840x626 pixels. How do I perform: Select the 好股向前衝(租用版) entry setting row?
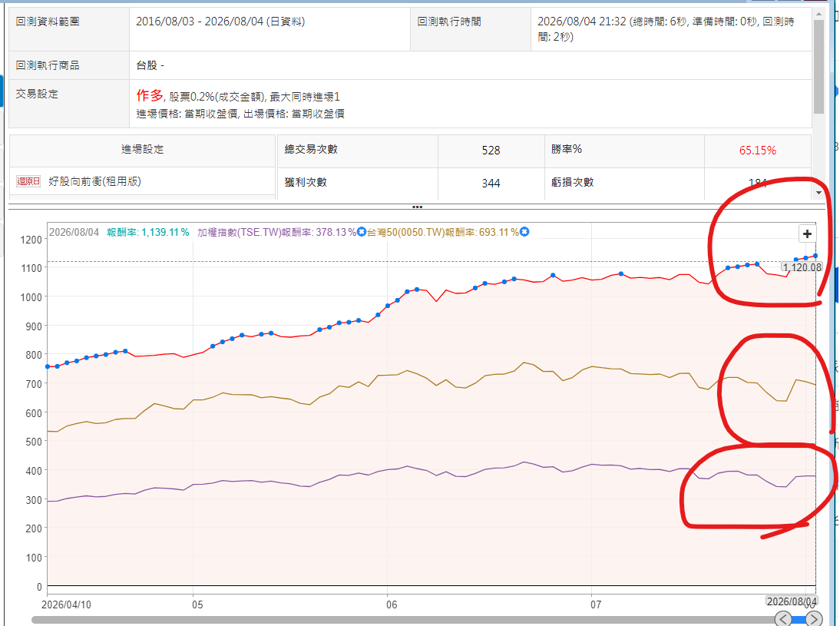(x=142, y=182)
